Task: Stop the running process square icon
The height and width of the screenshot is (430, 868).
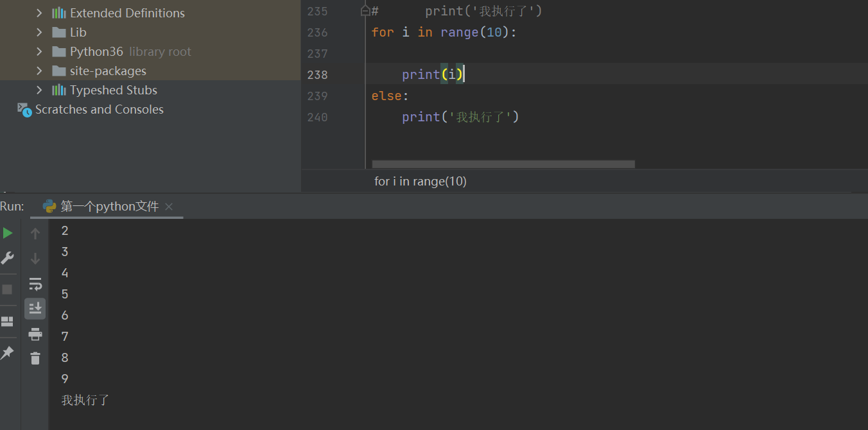Action: tap(7, 289)
